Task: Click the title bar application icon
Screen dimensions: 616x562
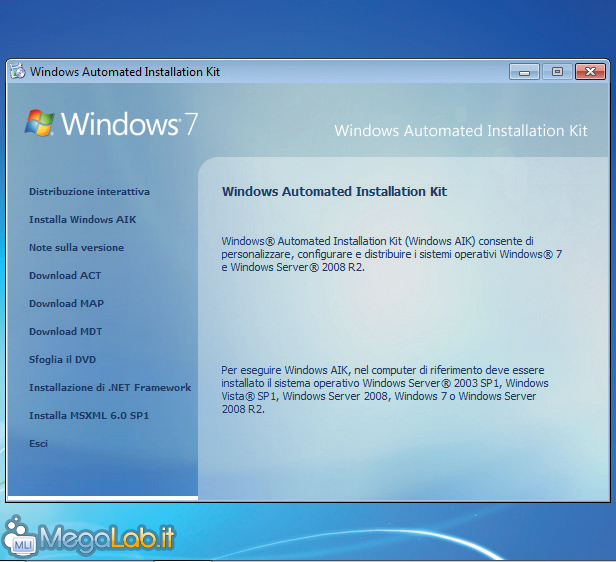Action: (18, 71)
